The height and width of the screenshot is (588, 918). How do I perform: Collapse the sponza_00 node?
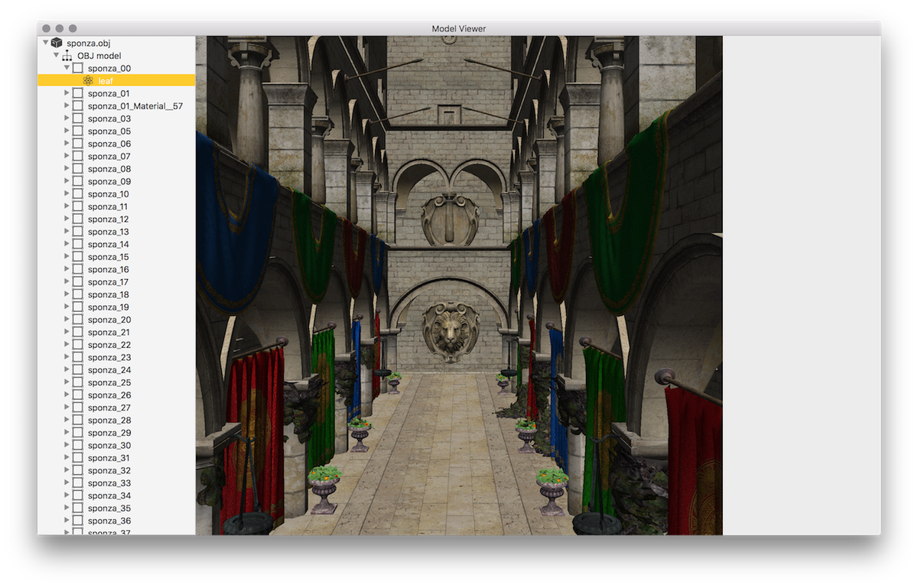click(67, 68)
